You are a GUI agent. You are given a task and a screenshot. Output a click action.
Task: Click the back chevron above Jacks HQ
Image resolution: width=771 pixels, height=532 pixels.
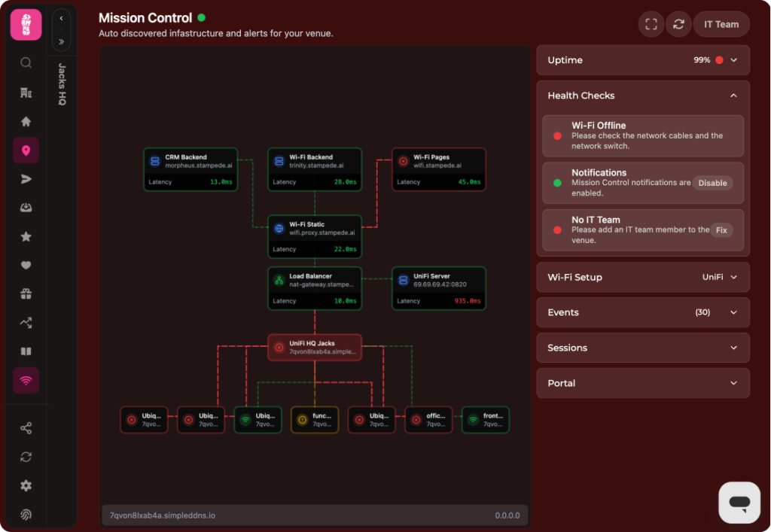(x=62, y=18)
